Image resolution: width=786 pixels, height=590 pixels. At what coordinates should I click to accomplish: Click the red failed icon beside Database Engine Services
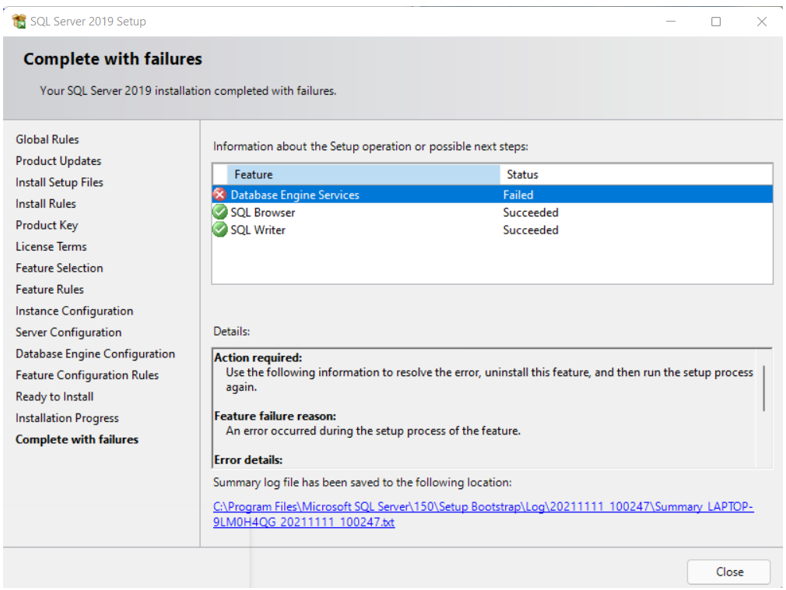coord(220,194)
